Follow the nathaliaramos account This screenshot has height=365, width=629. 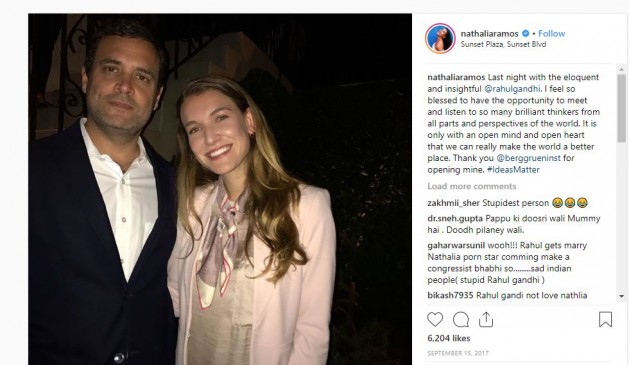pyautogui.click(x=551, y=33)
